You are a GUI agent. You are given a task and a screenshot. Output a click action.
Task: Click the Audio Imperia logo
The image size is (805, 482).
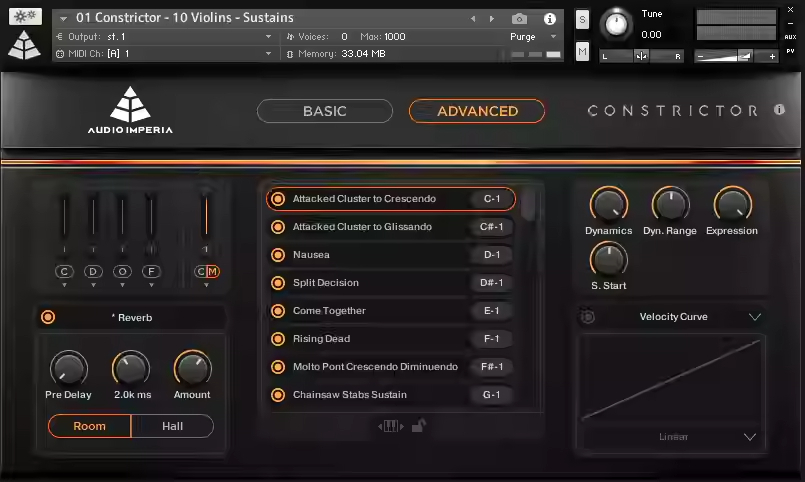pyautogui.click(x=130, y=110)
